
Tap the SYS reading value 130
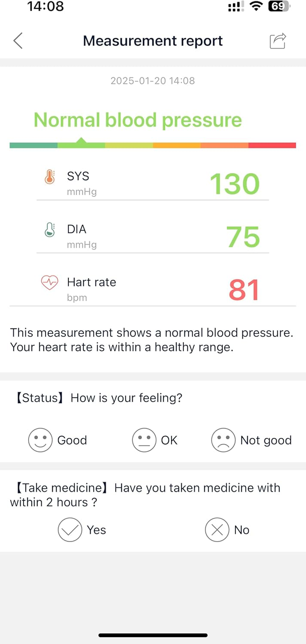pyautogui.click(x=235, y=184)
